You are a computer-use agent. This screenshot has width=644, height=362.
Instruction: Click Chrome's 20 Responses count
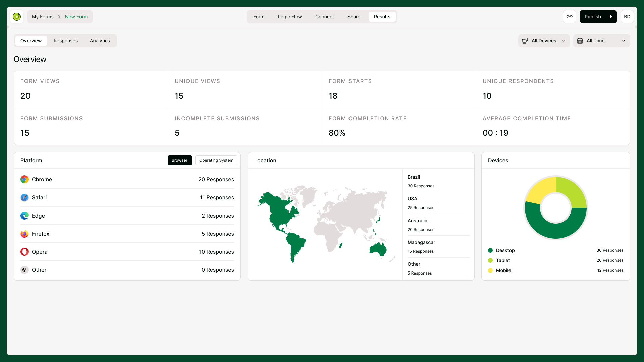[x=216, y=179]
